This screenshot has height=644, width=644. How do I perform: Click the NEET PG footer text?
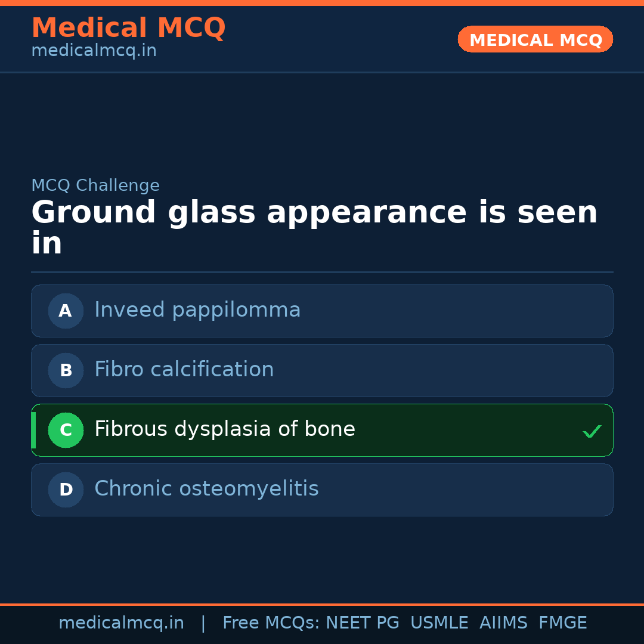point(362,623)
